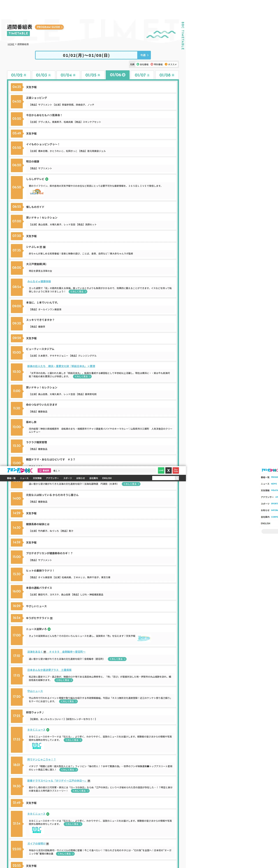
Task: Click くわしく見る under 守山ニュース
Action: click(x=68, y=701)
